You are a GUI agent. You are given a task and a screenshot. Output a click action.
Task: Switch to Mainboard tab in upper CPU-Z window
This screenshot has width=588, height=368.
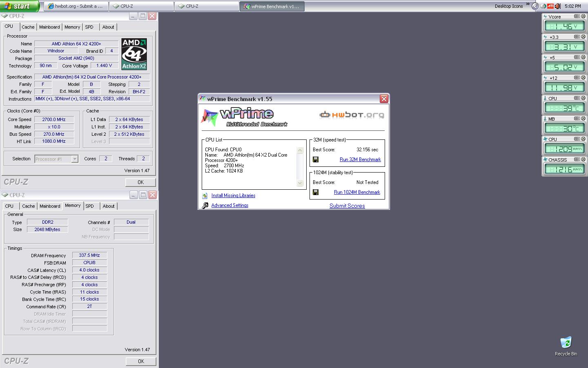(x=49, y=27)
